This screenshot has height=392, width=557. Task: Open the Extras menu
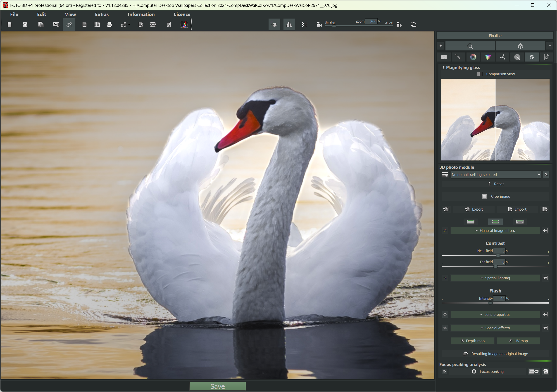click(x=102, y=14)
